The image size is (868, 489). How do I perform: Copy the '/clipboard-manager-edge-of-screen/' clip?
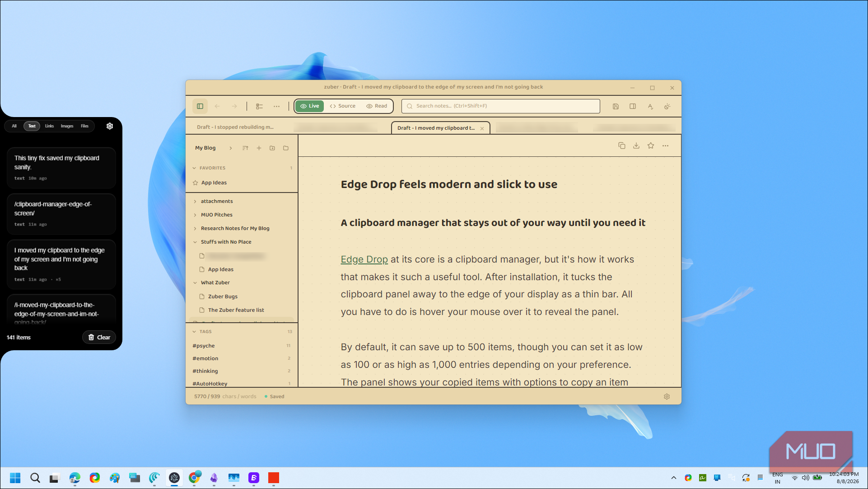[61, 214]
